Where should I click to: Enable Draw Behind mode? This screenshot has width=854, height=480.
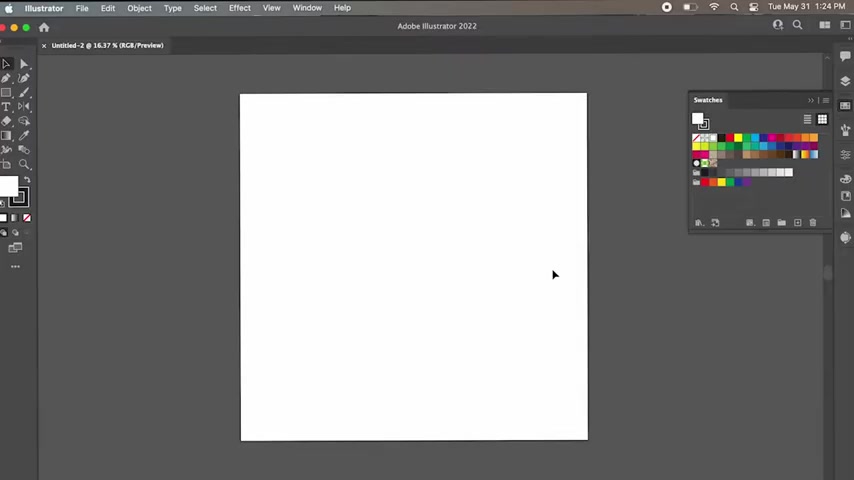click(15, 233)
